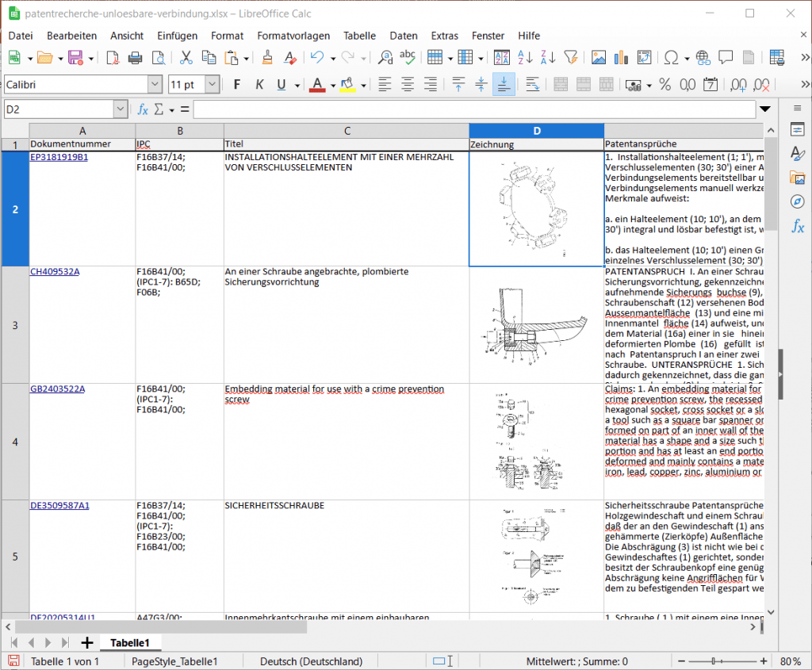
Task: Click the Sort Ascending icon
Action: (x=525, y=57)
